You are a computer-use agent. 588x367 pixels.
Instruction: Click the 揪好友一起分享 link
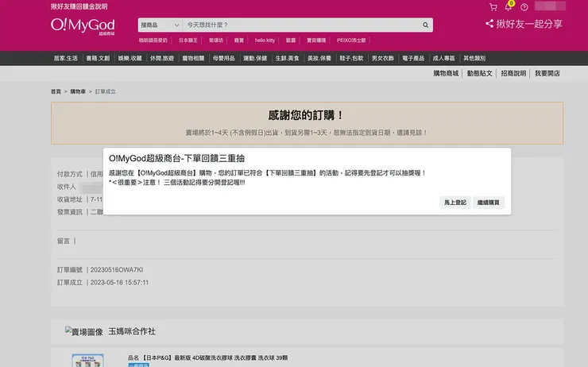(x=529, y=24)
